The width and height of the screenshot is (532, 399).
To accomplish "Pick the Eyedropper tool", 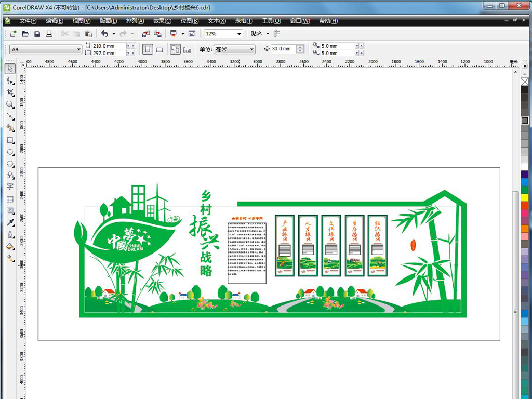I will pyautogui.click(x=10, y=222).
